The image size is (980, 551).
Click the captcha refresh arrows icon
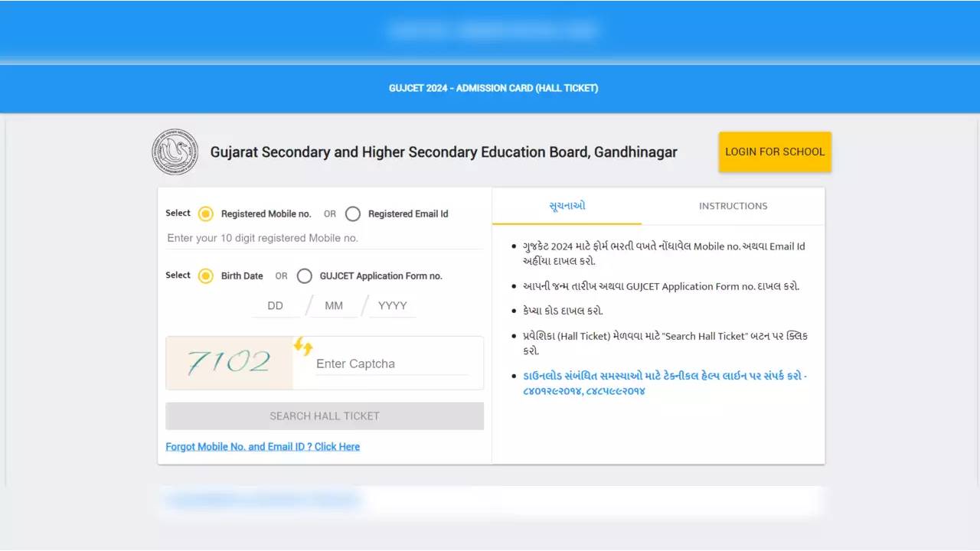click(303, 347)
